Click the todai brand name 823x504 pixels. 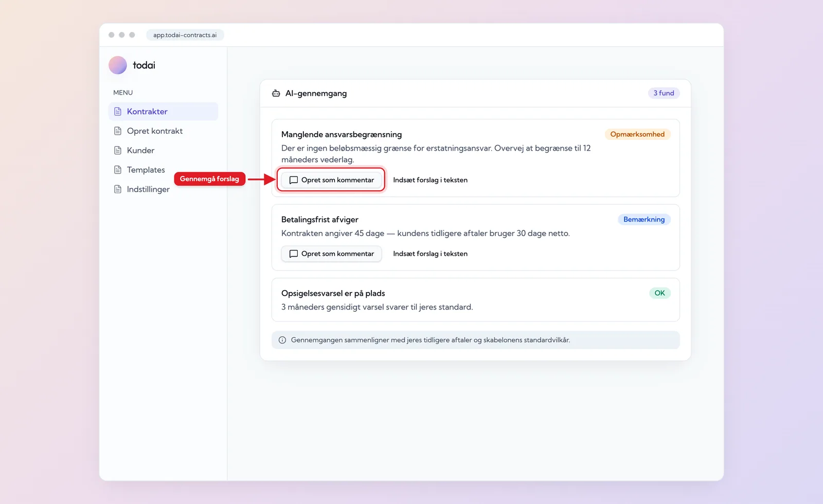click(144, 65)
